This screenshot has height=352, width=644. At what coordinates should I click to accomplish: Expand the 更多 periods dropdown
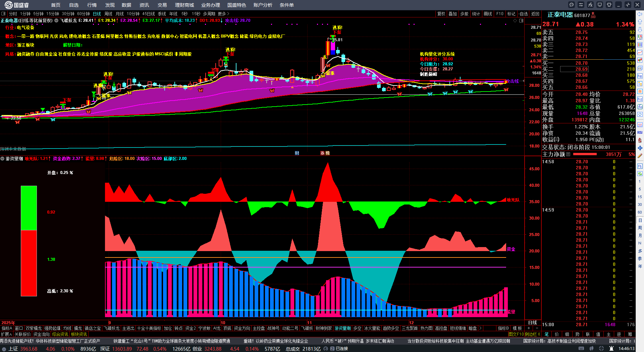coord(224,14)
